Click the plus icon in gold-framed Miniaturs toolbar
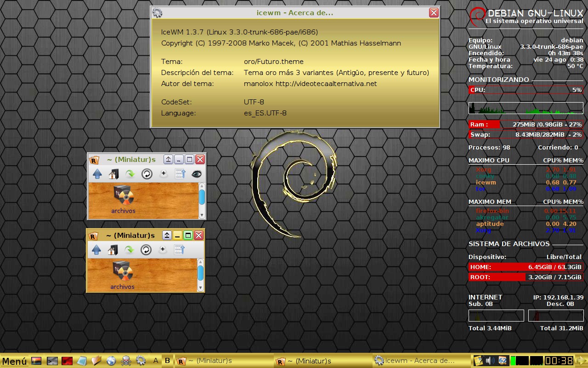This screenshot has width=588, height=368. coord(162,250)
